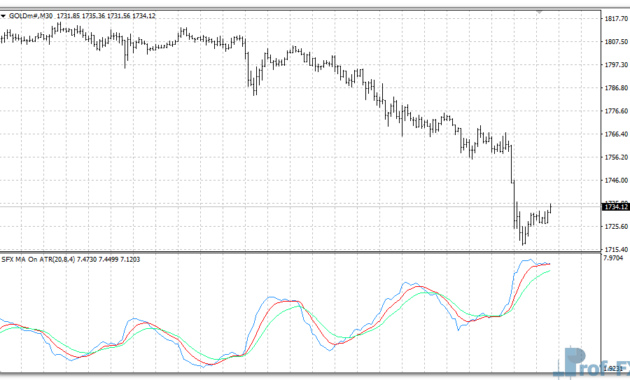Click the 1817.70 price scale label
This screenshot has height=380, width=630.
[x=616, y=18]
